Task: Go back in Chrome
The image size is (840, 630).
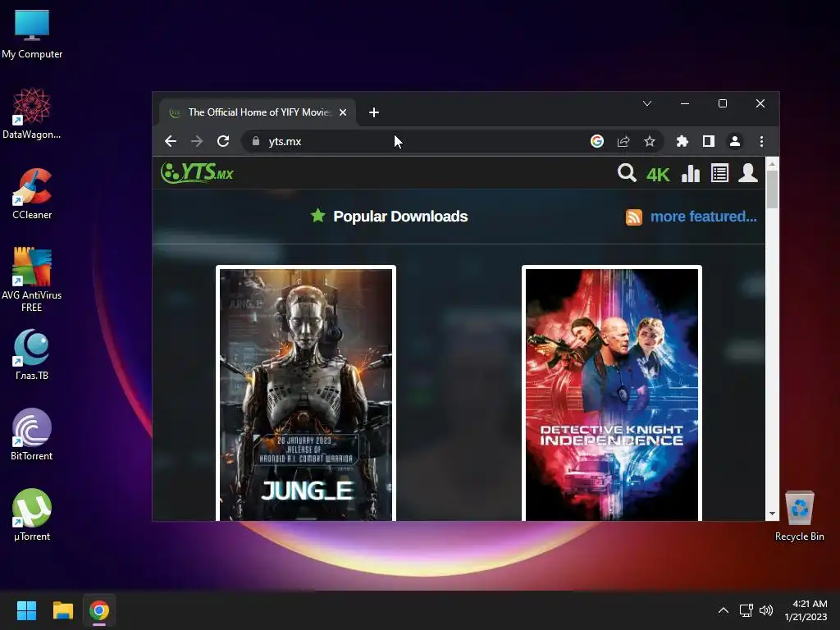Action: (x=171, y=141)
